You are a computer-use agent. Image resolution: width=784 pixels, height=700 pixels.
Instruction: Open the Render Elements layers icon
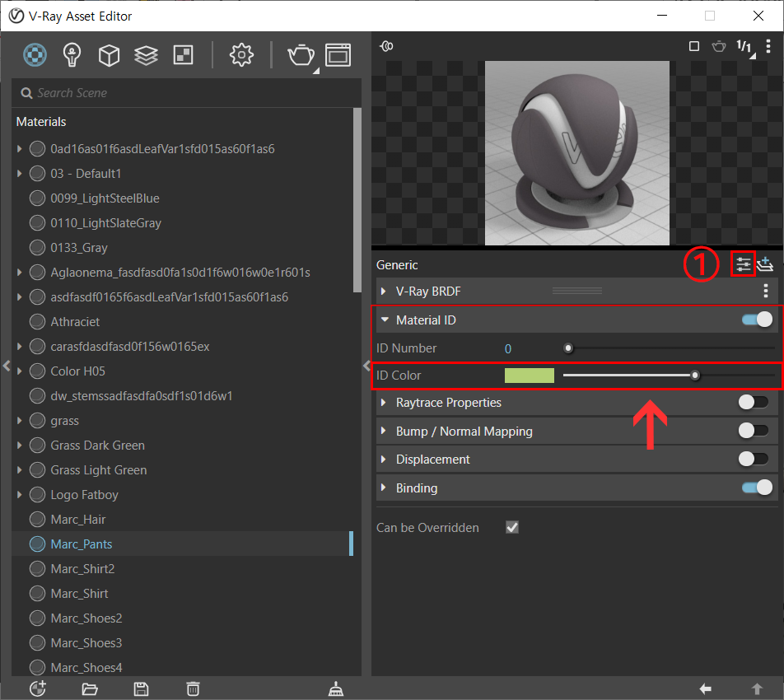(x=146, y=55)
